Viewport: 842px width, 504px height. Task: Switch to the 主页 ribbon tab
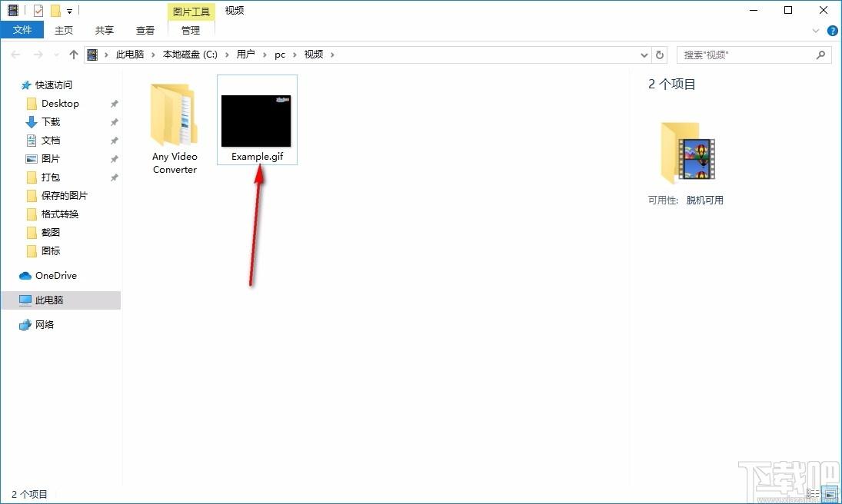click(63, 30)
